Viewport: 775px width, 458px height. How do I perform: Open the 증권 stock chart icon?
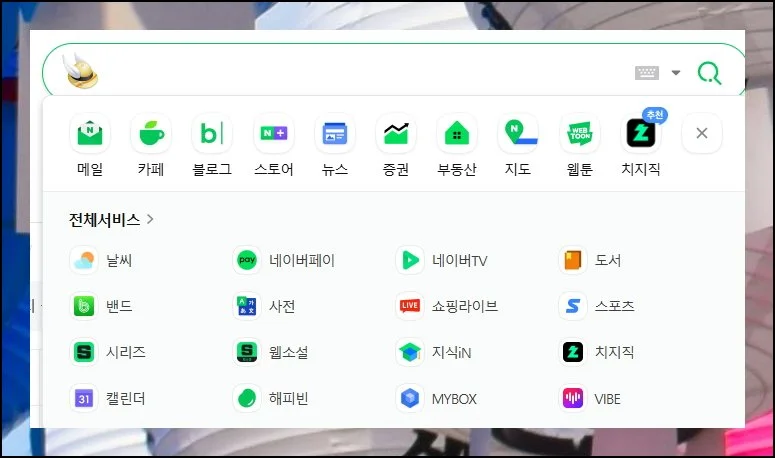pyautogui.click(x=396, y=133)
